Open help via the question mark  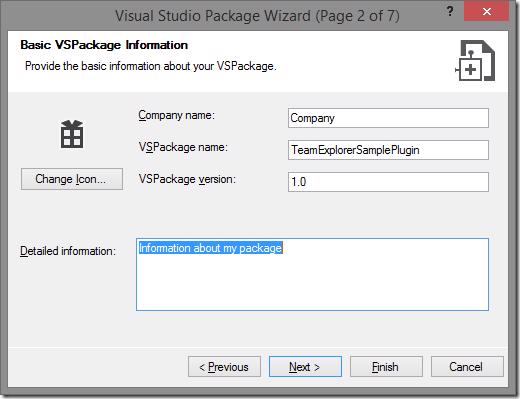point(450,11)
